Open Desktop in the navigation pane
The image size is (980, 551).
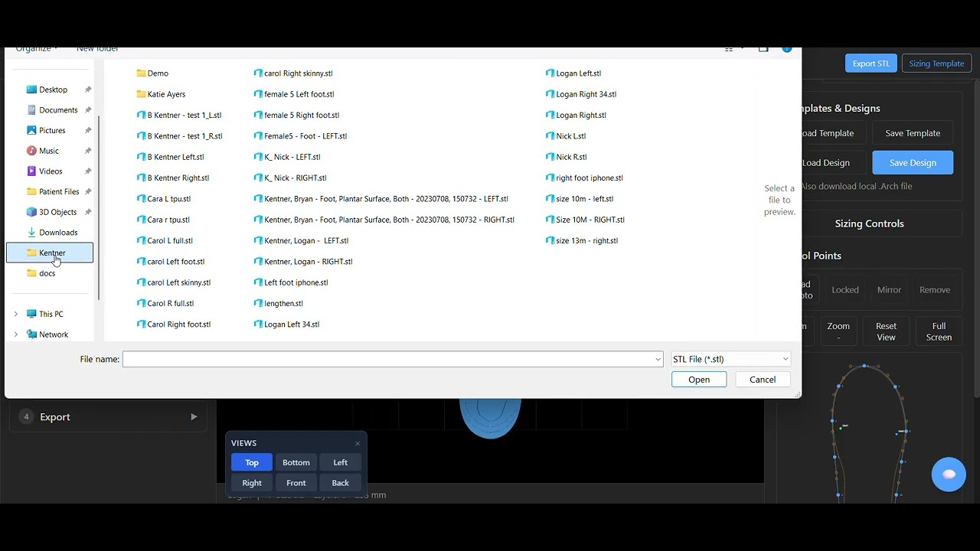pyautogui.click(x=53, y=90)
